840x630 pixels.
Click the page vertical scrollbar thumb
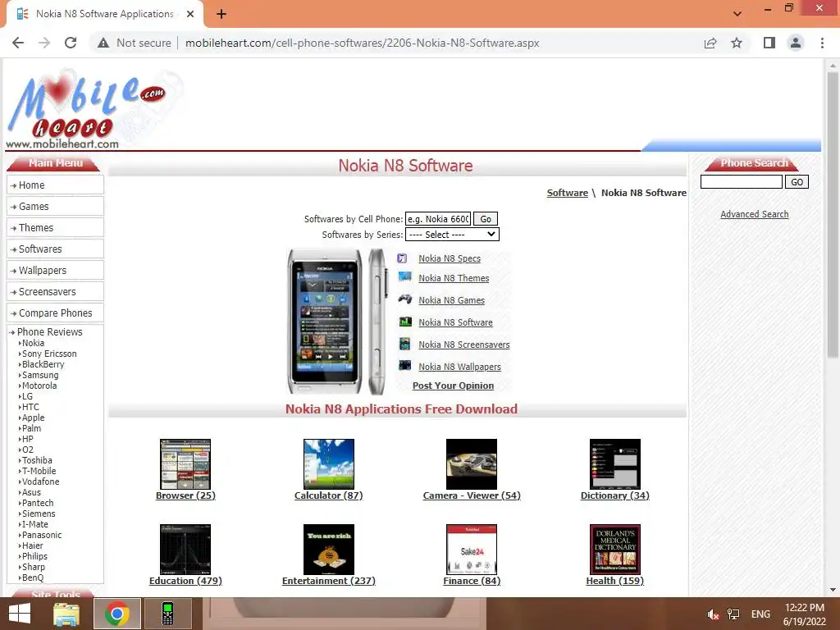tap(833, 214)
